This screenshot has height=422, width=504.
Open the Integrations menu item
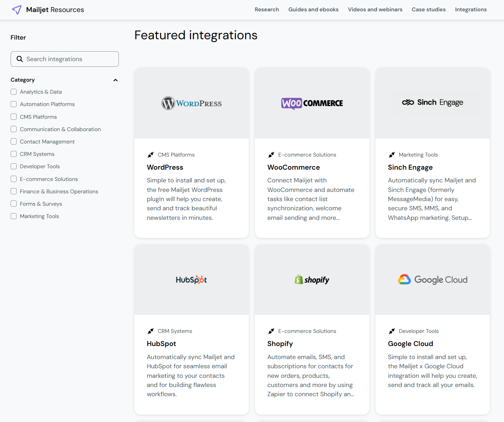[x=471, y=10]
